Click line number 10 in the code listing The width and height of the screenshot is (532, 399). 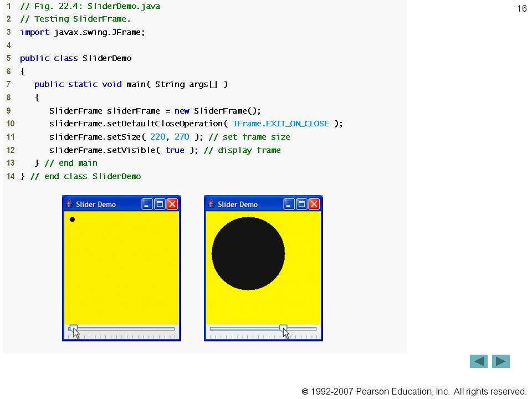[x=11, y=124]
